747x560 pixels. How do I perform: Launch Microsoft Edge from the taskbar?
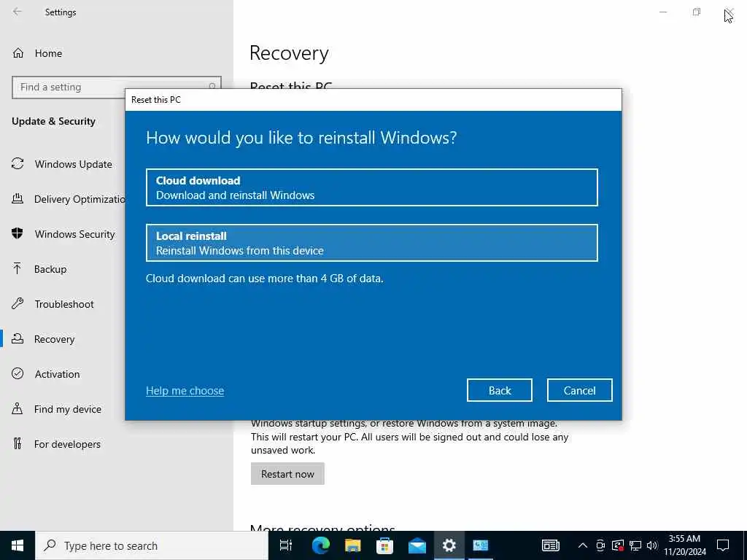(x=321, y=545)
